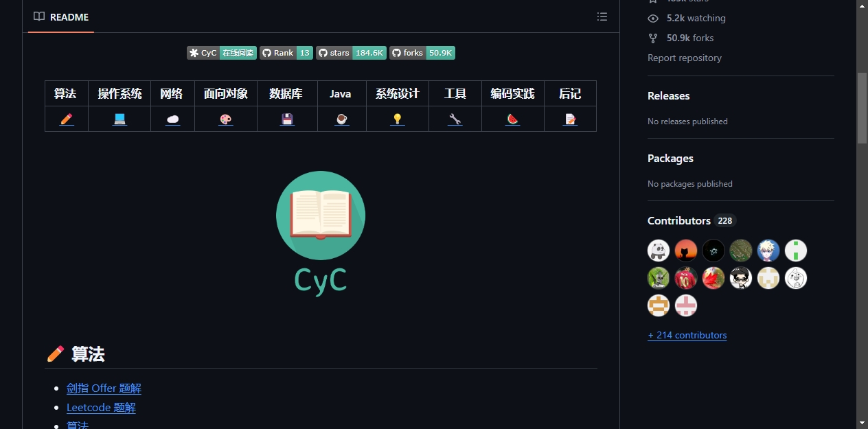Click the No packages published text

point(690,184)
